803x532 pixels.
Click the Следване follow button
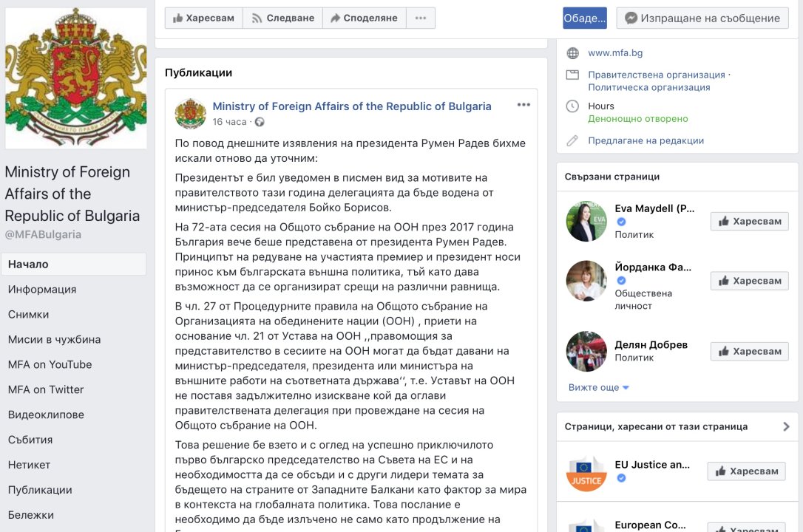(282, 18)
